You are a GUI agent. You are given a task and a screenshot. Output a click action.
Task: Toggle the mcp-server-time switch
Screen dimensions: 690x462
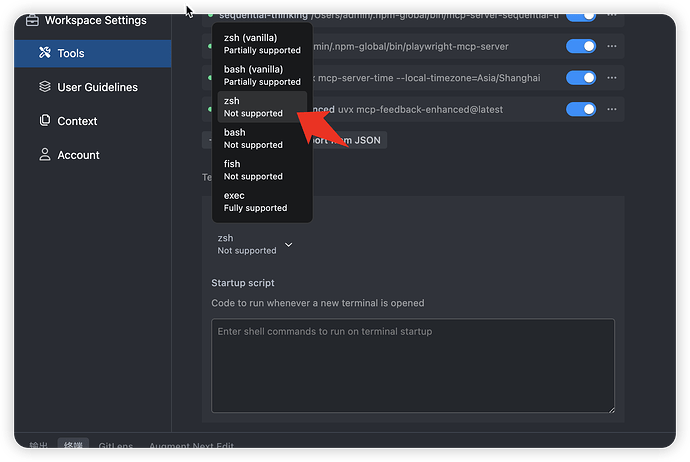coord(581,78)
